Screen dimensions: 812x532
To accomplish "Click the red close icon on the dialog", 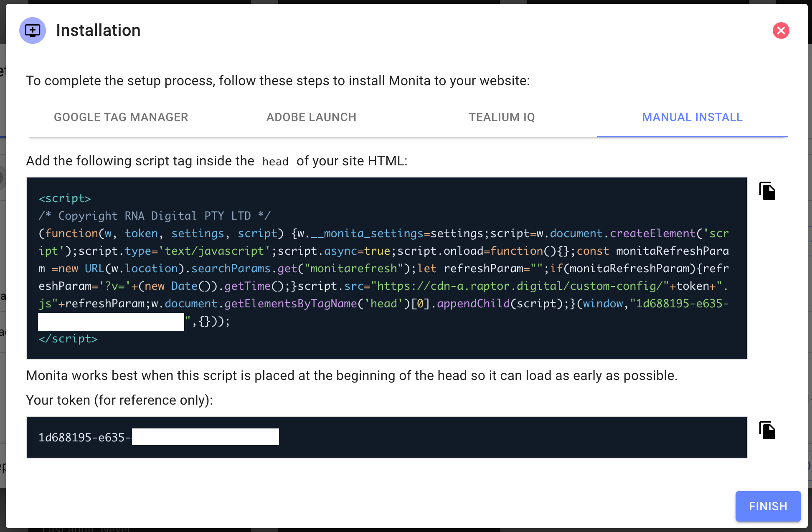I will pos(781,30).
